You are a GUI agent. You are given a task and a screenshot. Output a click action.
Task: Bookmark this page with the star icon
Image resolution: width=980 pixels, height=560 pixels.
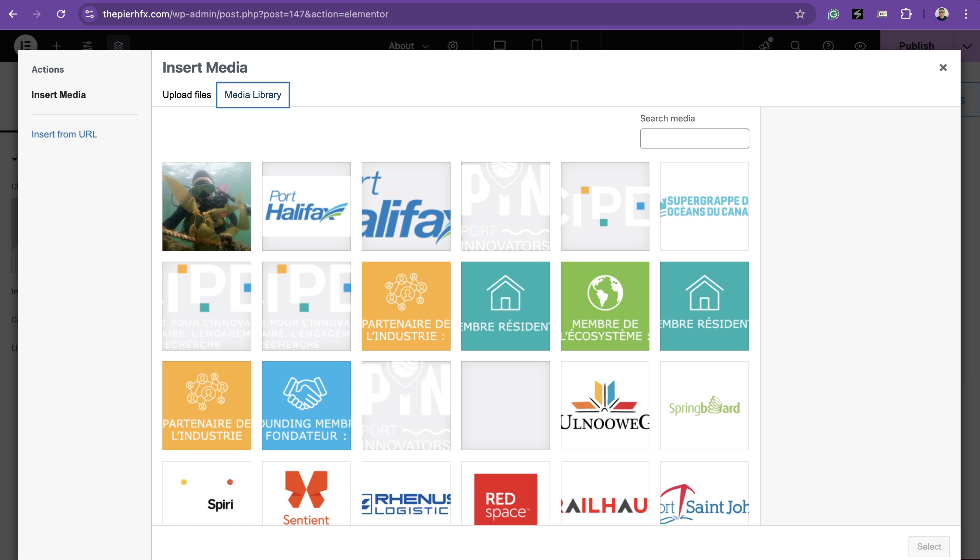tap(800, 14)
